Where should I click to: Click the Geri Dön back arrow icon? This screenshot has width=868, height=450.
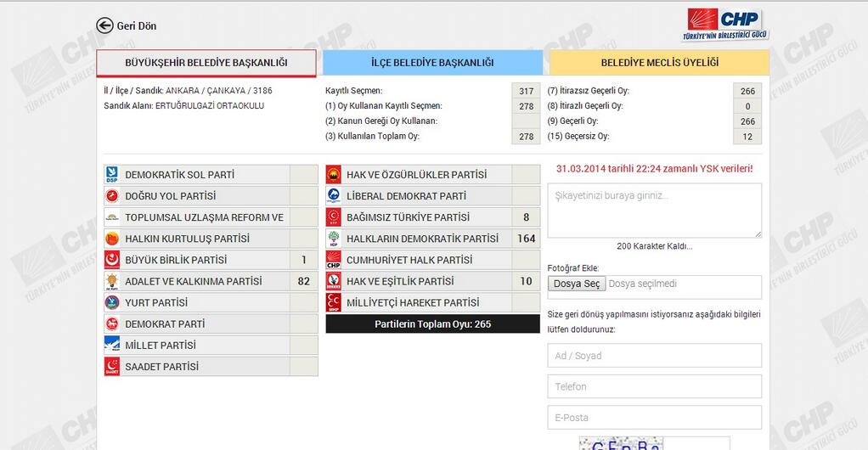104,25
